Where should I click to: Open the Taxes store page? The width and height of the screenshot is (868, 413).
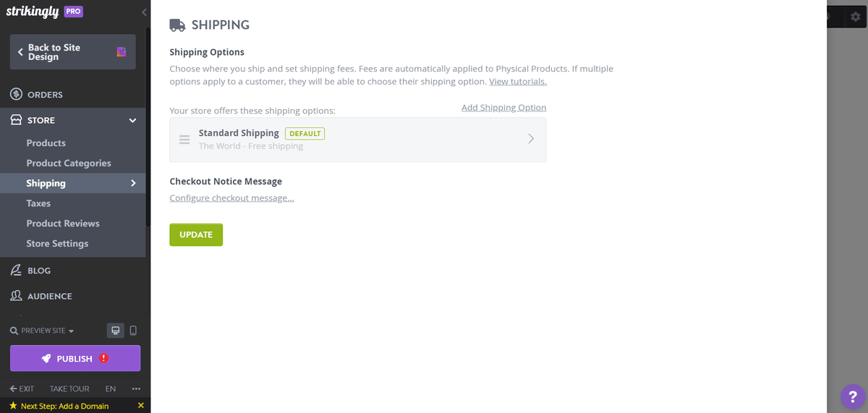[x=38, y=203]
